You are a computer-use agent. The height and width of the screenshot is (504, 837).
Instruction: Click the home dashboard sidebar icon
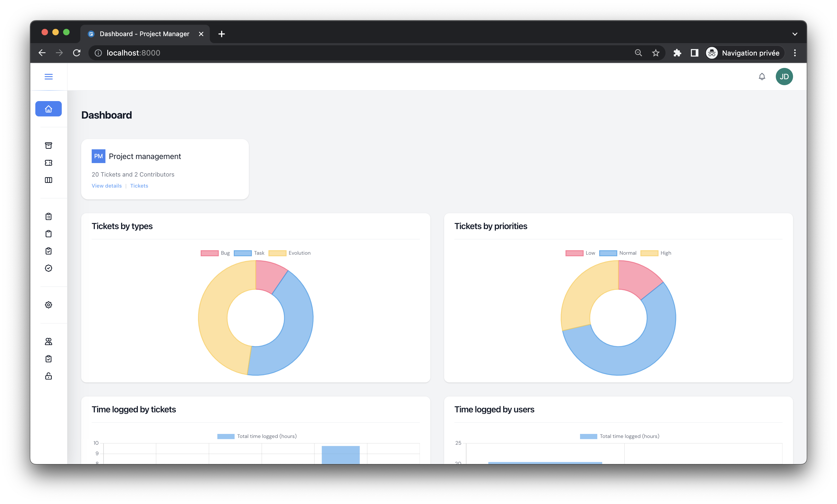(49, 109)
